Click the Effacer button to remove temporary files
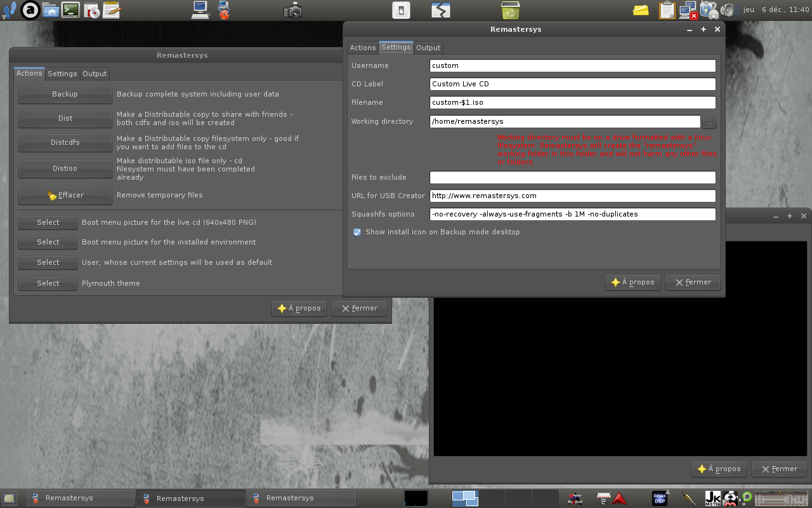Viewport: 812px width, 508px height. (65, 195)
